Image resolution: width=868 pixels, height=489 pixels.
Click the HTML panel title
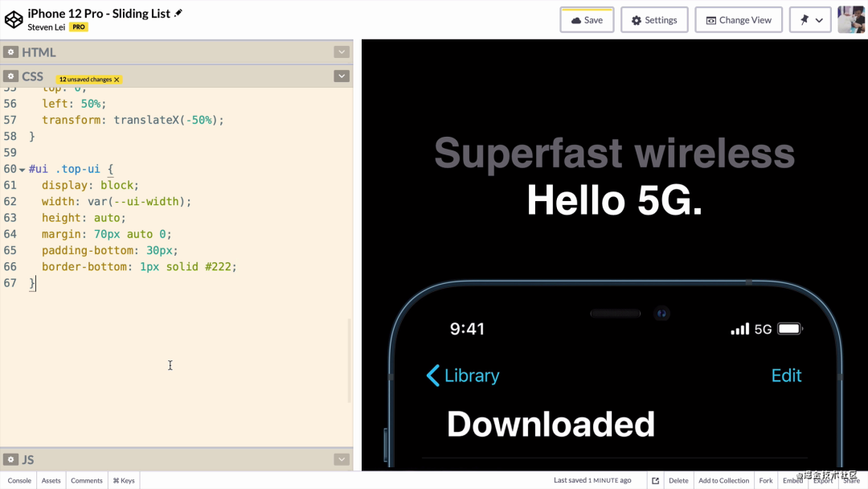tap(39, 52)
